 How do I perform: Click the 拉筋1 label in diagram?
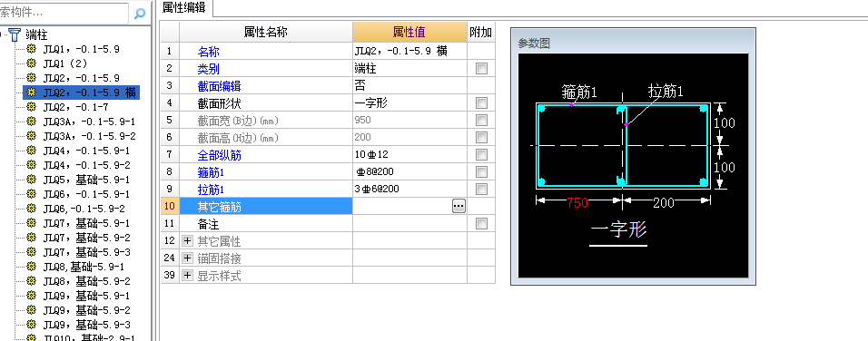pos(666,92)
